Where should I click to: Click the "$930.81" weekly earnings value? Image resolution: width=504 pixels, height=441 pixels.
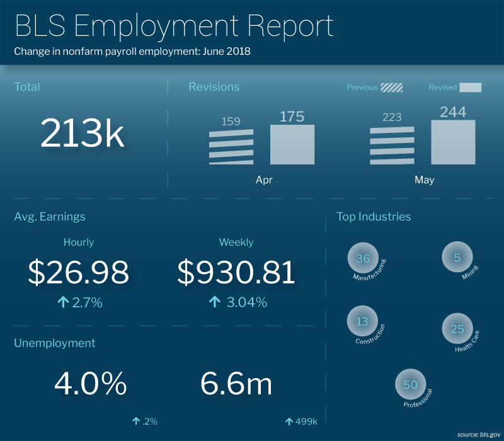(x=236, y=272)
